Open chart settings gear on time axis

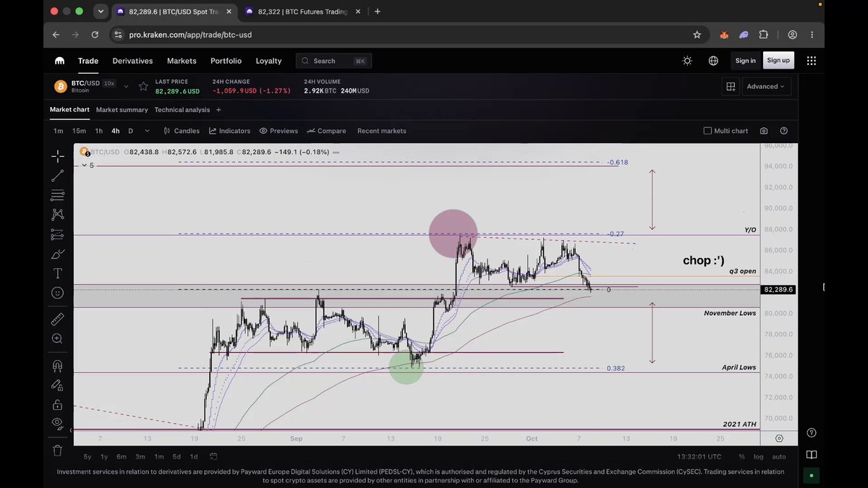coord(779,438)
